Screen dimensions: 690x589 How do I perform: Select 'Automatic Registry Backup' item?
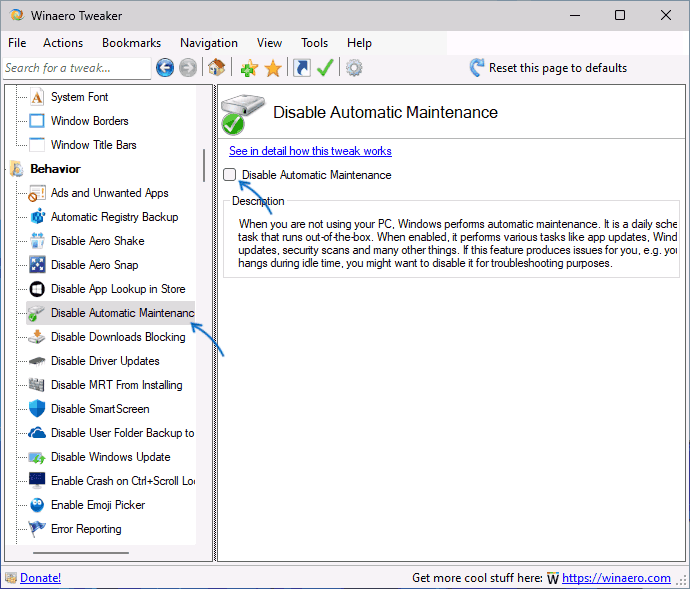point(114,217)
